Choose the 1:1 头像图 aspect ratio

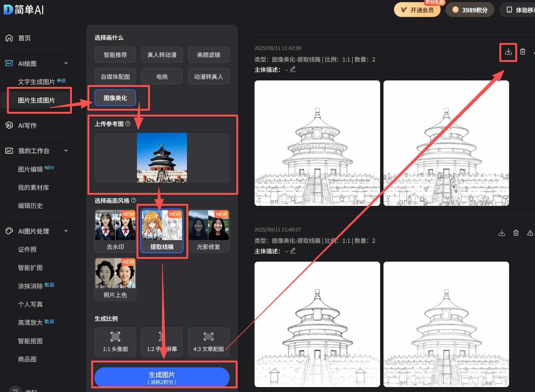coord(115,342)
